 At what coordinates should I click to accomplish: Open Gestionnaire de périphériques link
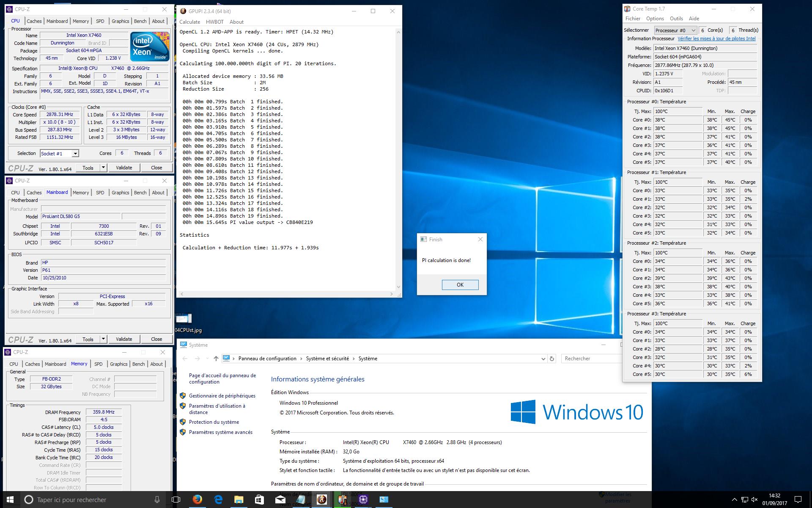pos(222,396)
